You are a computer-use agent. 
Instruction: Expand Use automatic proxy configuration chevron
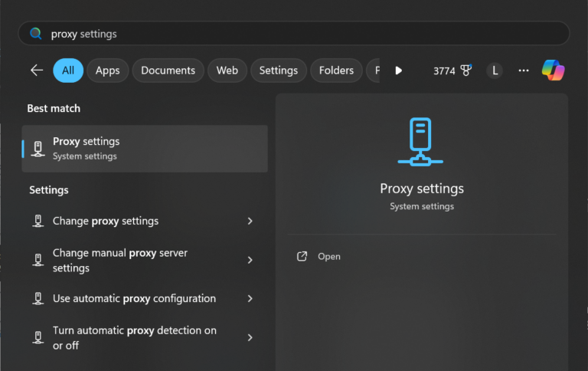250,299
